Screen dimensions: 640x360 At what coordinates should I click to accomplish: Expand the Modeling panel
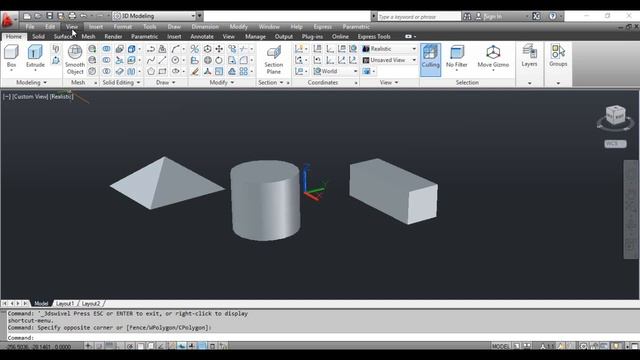coord(31,82)
